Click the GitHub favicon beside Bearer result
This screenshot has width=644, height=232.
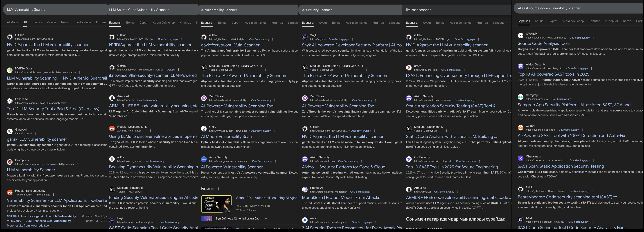[521, 189]
